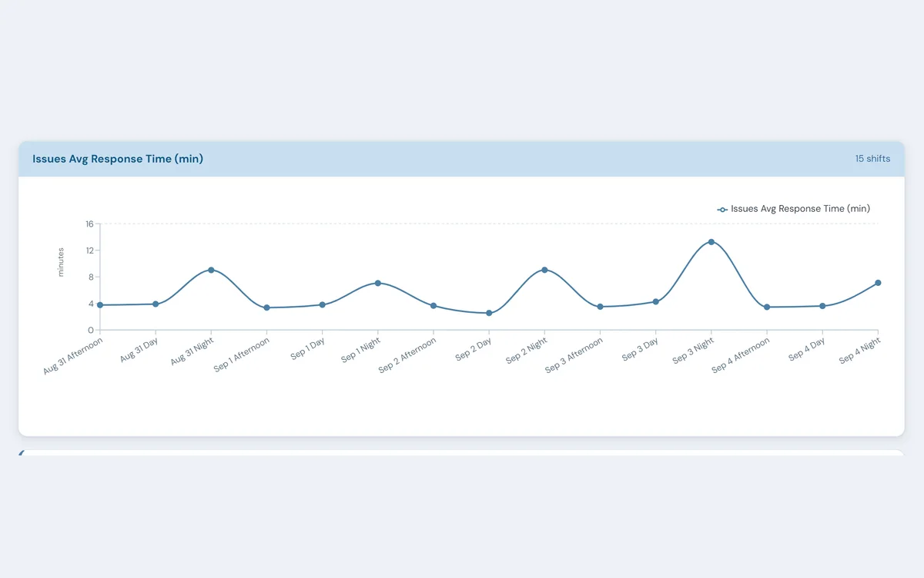Select the Aug 31 Night data point
The width and height of the screenshot is (924, 578).
pyautogui.click(x=211, y=270)
